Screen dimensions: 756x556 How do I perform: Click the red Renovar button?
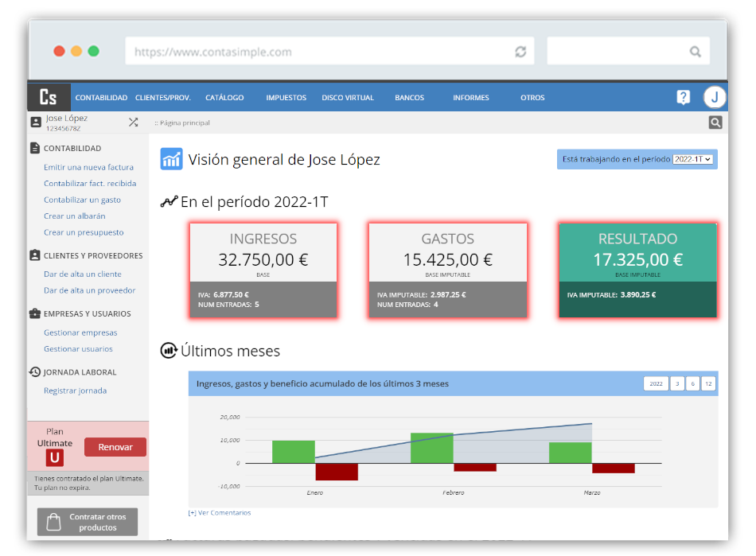[115, 447]
